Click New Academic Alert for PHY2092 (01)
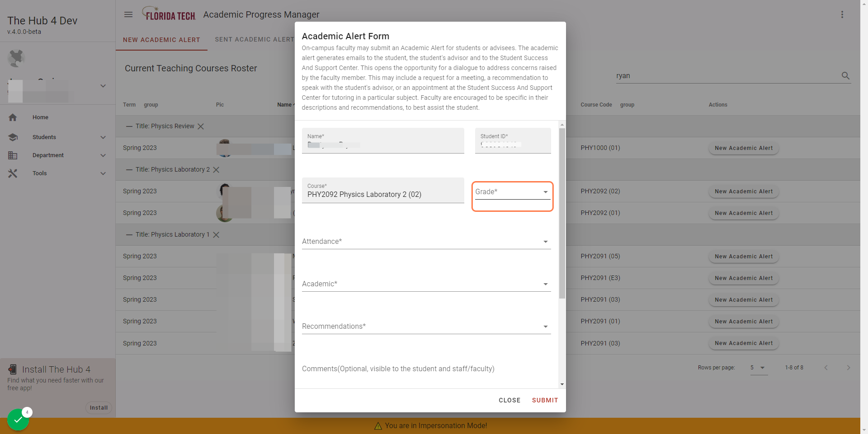This screenshot has height=434, width=868. [744, 213]
